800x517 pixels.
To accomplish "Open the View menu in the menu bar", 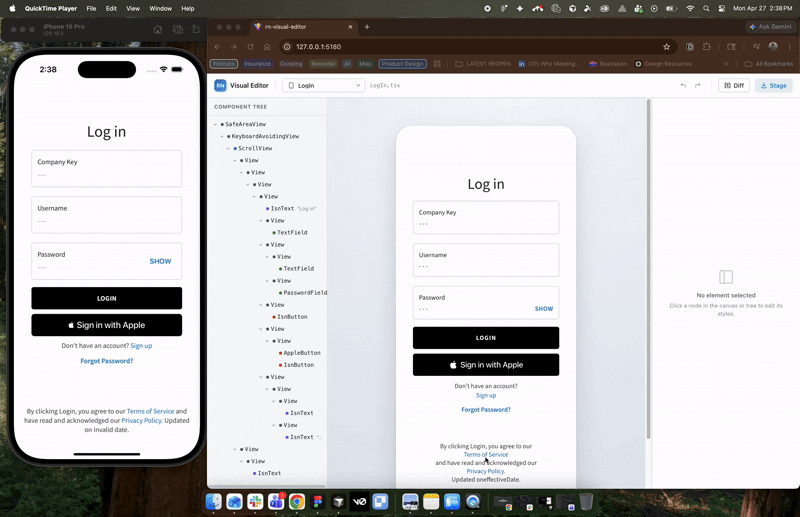I will coord(133,8).
